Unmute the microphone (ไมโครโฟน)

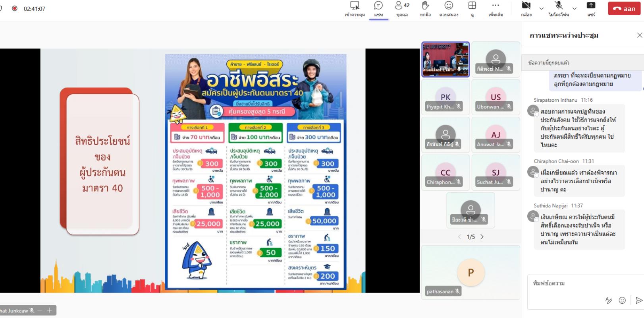[559, 8]
